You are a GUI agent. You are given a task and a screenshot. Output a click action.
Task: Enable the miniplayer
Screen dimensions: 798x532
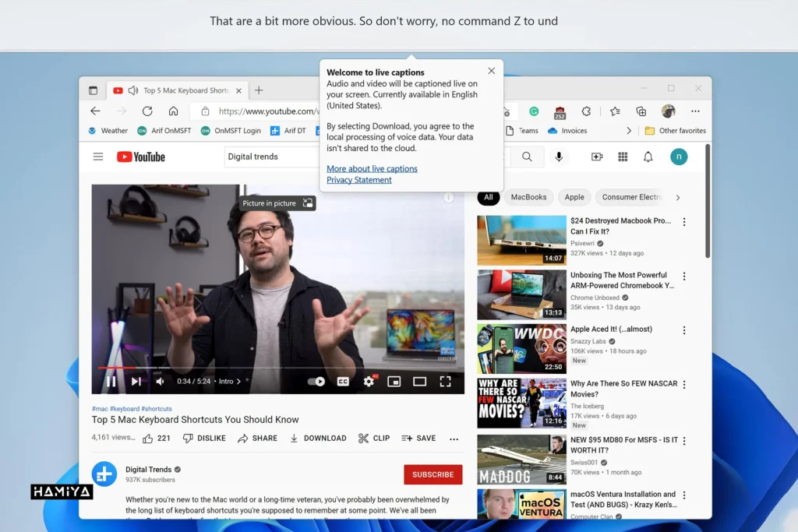pyautogui.click(x=394, y=382)
